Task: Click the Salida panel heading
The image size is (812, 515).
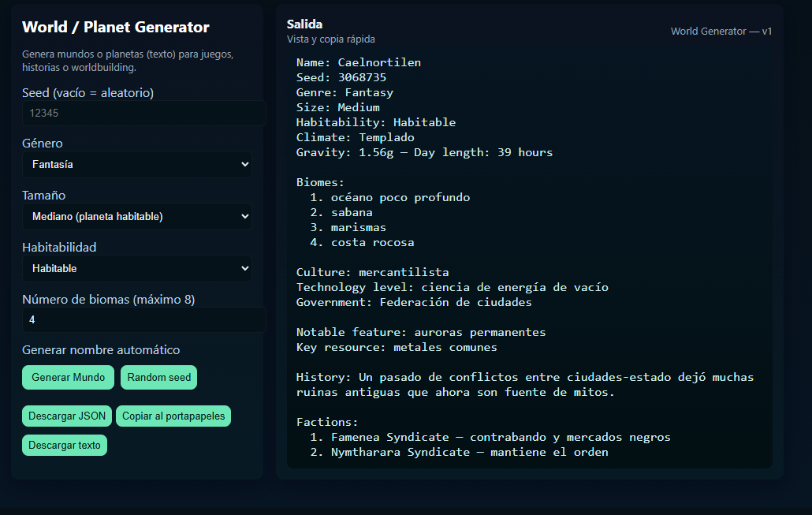Action: (304, 24)
